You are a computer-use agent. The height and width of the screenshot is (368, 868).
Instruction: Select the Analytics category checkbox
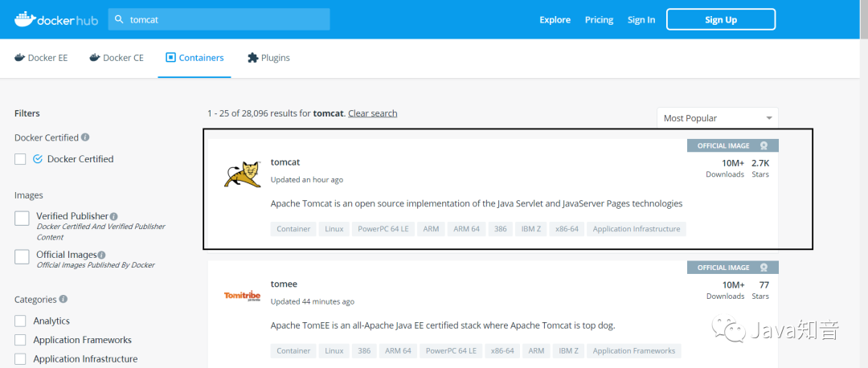click(20, 321)
